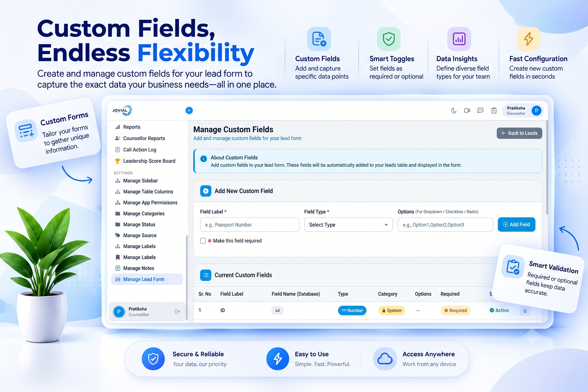Open the chat message icon in header
Viewport: 588px width, 392px height.
(x=480, y=110)
